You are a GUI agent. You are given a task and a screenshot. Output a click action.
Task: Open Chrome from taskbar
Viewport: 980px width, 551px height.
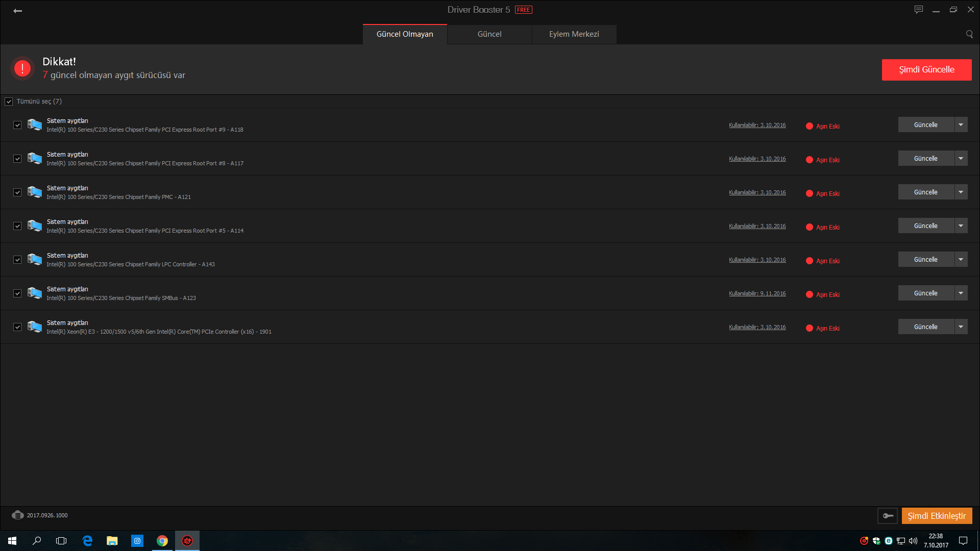[162, 541]
